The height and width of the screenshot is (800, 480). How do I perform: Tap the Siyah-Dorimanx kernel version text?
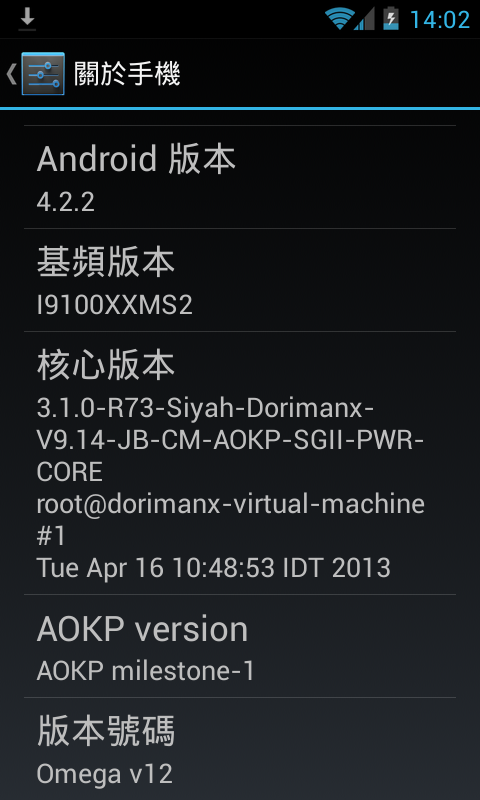coord(230,440)
